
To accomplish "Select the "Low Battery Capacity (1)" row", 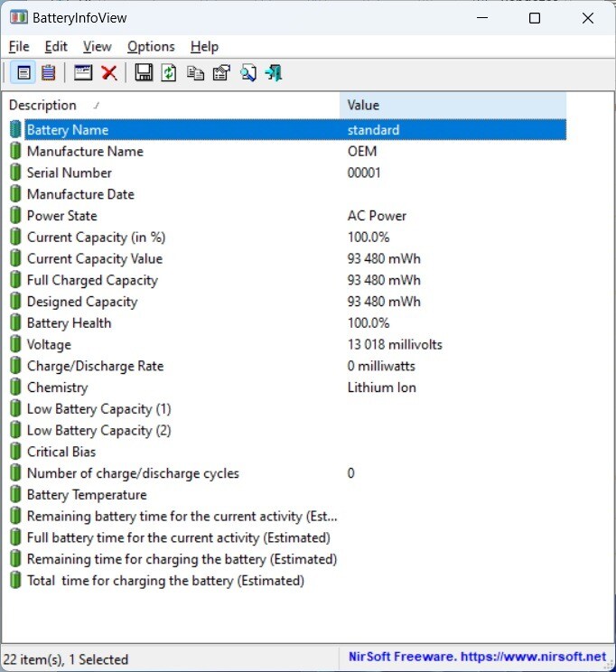I will click(x=288, y=408).
